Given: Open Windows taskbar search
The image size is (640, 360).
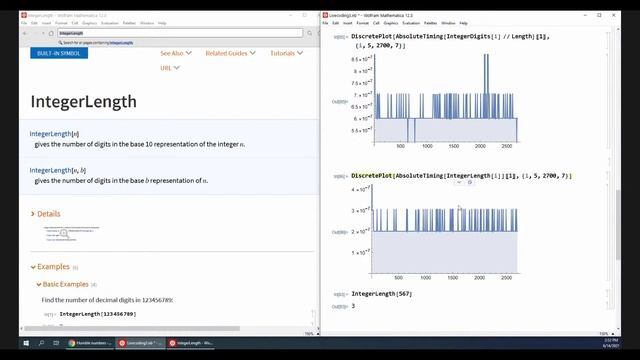Looking at the screenshot, I should [41, 343].
